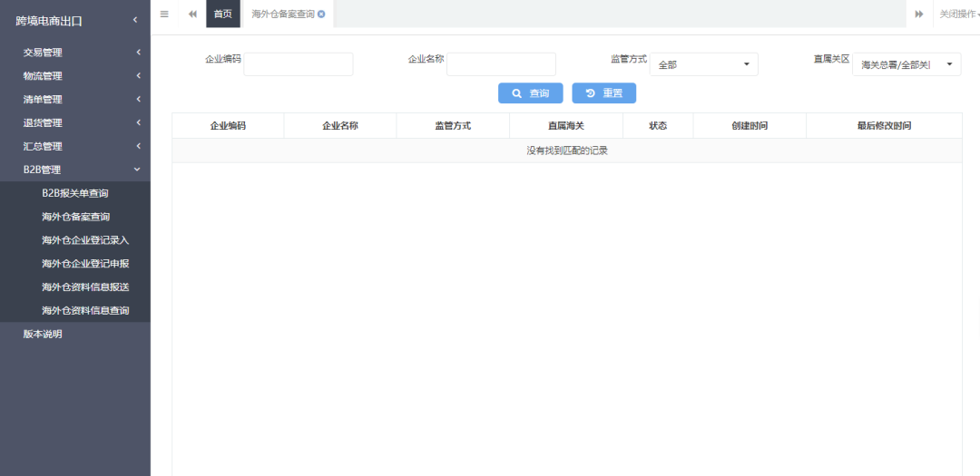Click the 查询 search button
This screenshot has height=476, width=980.
point(530,93)
